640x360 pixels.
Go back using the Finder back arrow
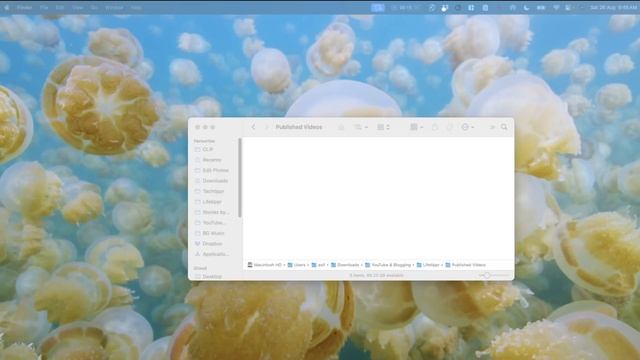click(x=253, y=127)
